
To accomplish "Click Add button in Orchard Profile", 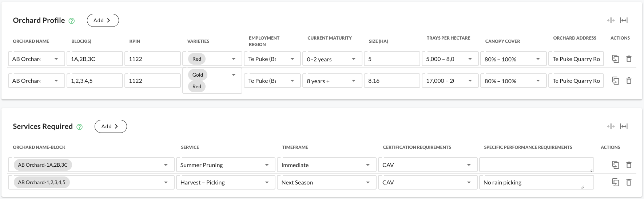I will click(x=103, y=20).
